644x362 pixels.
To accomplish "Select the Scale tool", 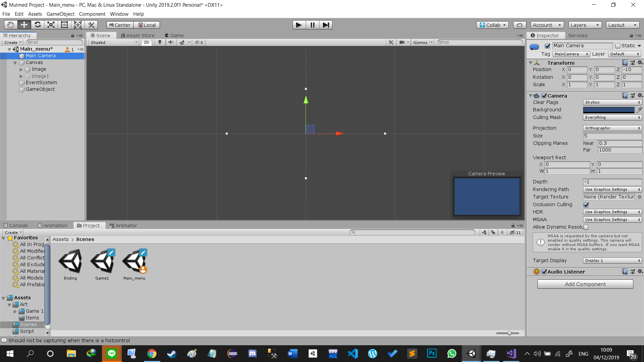I will coord(51,25).
